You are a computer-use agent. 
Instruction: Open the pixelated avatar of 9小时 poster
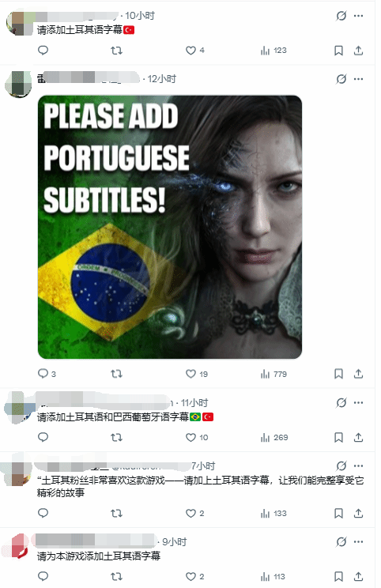[x=17, y=545]
